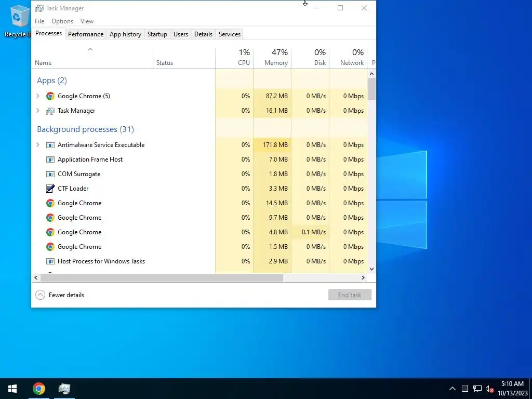Click the Task Manager row icon
Screen dimensions: 532x399
click(50, 111)
